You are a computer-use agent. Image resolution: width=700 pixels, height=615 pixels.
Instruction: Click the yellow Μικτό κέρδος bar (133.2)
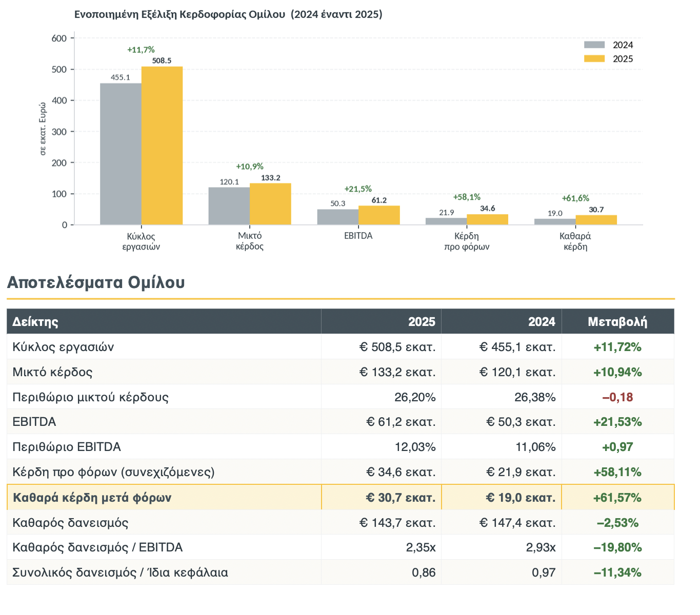point(270,204)
